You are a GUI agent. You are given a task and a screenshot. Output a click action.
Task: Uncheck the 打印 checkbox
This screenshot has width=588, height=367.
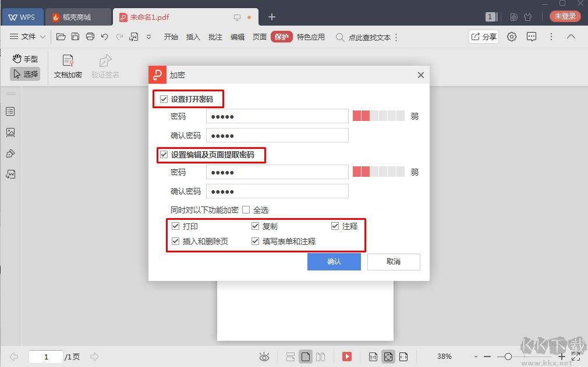tap(175, 226)
